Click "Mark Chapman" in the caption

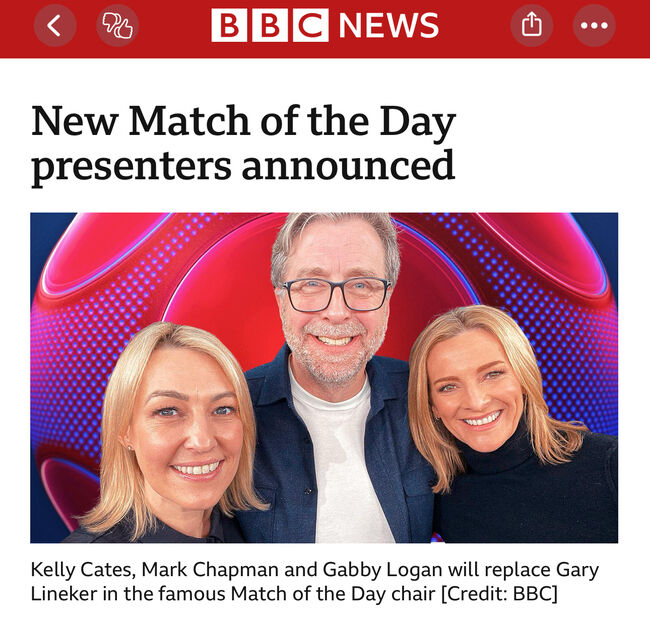210,570
